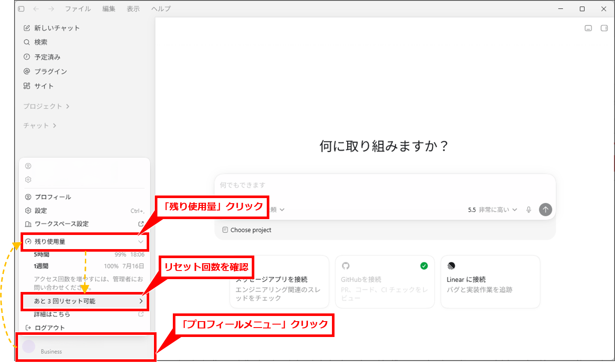This screenshot has height=364, width=615.
Task: Go back with the left arrow
Action: [x=36, y=9]
